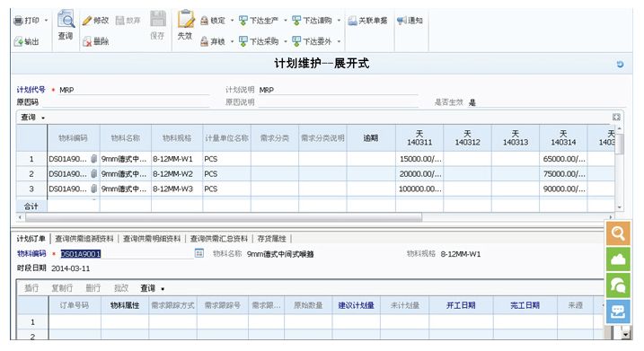Switch to the 查询供需汇总资料 tab
The height and width of the screenshot is (351, 644).
click(x=219, y=239)
